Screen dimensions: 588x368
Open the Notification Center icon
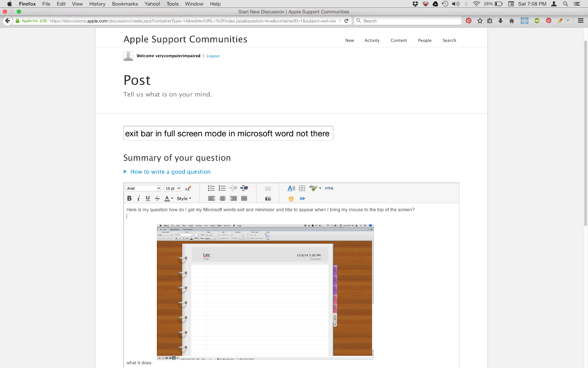coord(577,4)
